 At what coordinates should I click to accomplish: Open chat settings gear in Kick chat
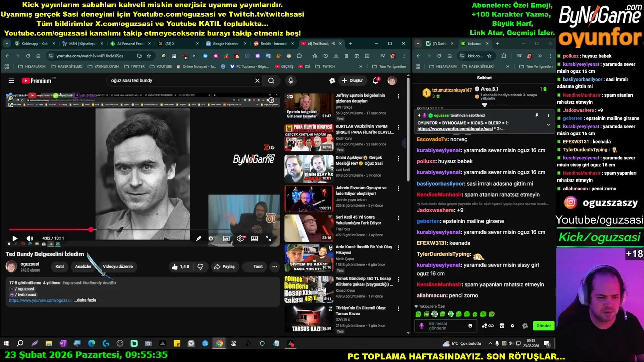pos(512,326)
